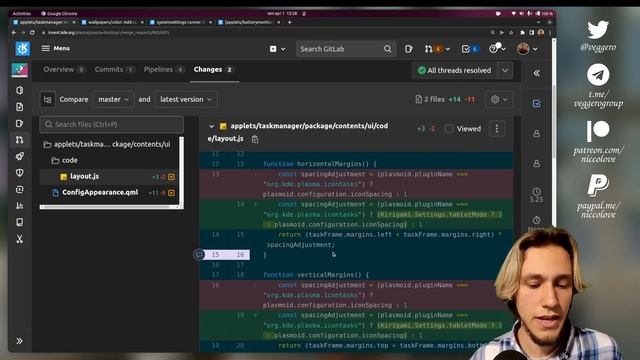The image size is (640, 360).
Task: Add comment on line 15 with bubble icon
Action: [199, 255]
